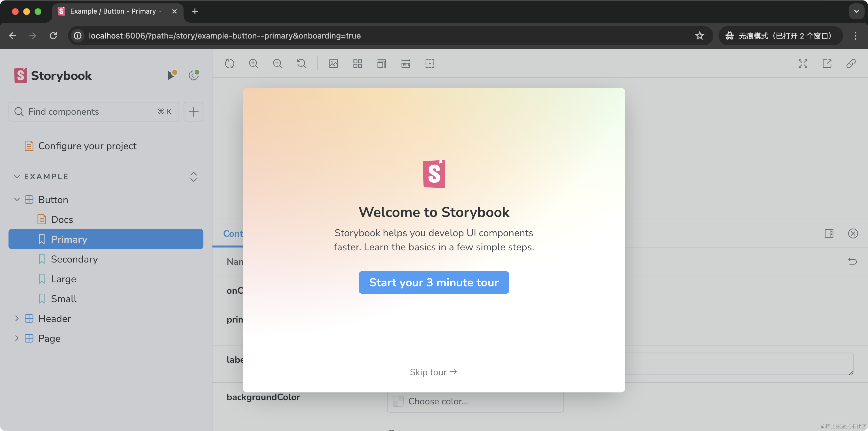Select the Example / Button - Primary browser tab
The height and width of the screenshot is (431, 868).
(118, 11)
